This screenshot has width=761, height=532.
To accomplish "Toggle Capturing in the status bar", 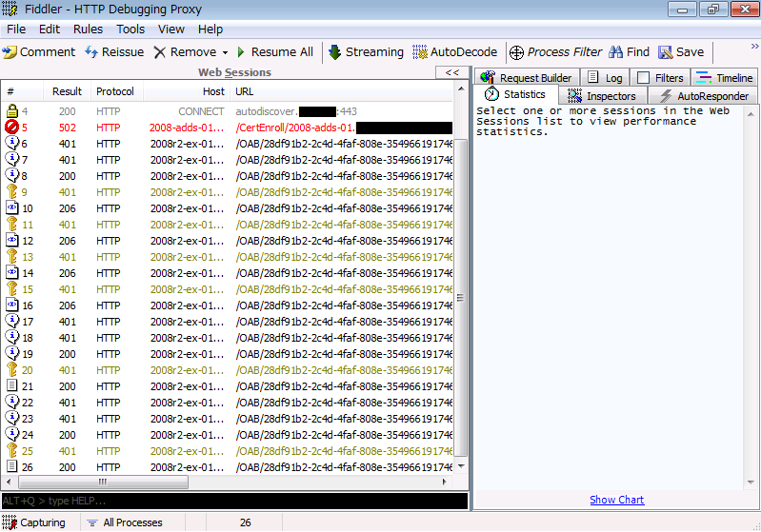I will tap(34, 522).
